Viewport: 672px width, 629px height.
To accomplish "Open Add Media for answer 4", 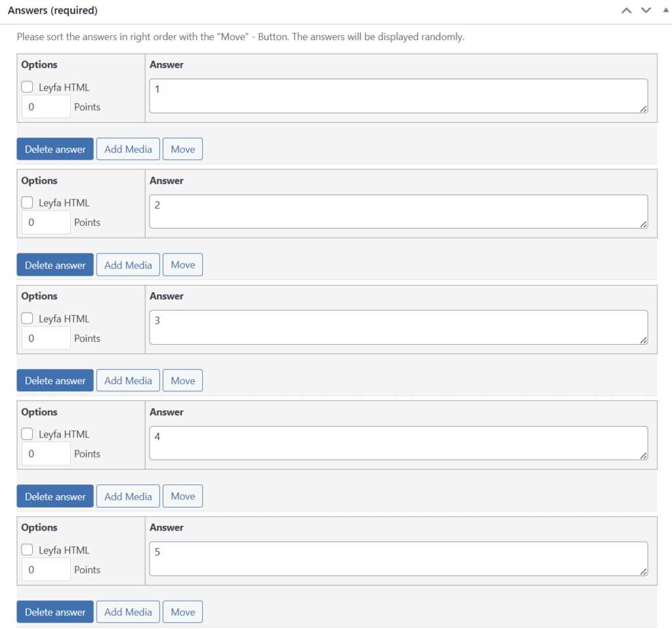I will click(128, 496).
